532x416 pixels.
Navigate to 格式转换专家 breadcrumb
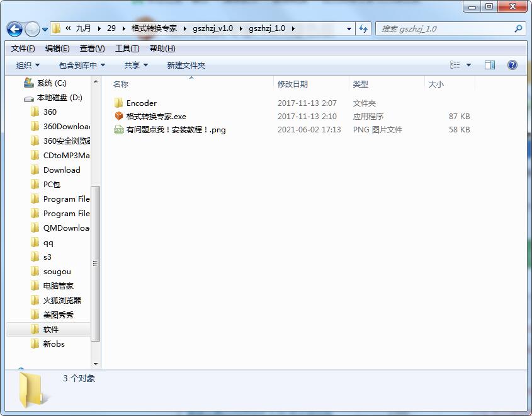pos(154,28)
